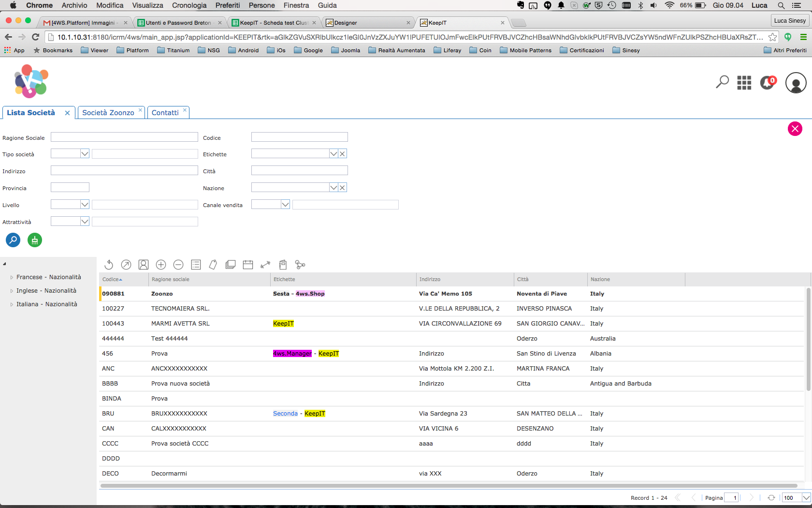Click the share/relations icon in the toolbar
812x508 pixels.
[x=300, y=265]
